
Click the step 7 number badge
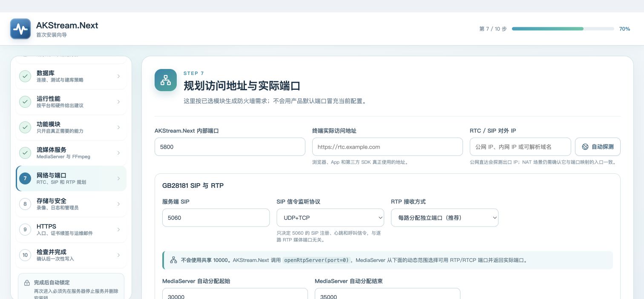(x=25, y=178)
